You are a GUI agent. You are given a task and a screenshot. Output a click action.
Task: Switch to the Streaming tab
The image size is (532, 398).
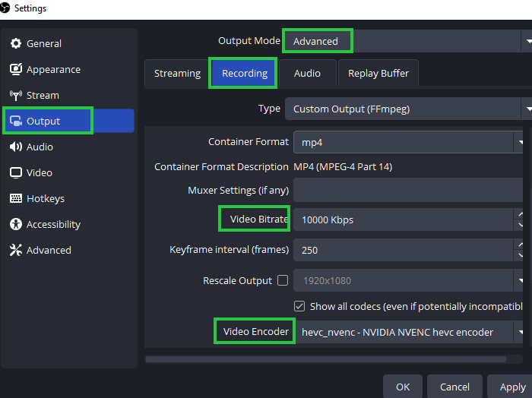(x=177, y=73)
